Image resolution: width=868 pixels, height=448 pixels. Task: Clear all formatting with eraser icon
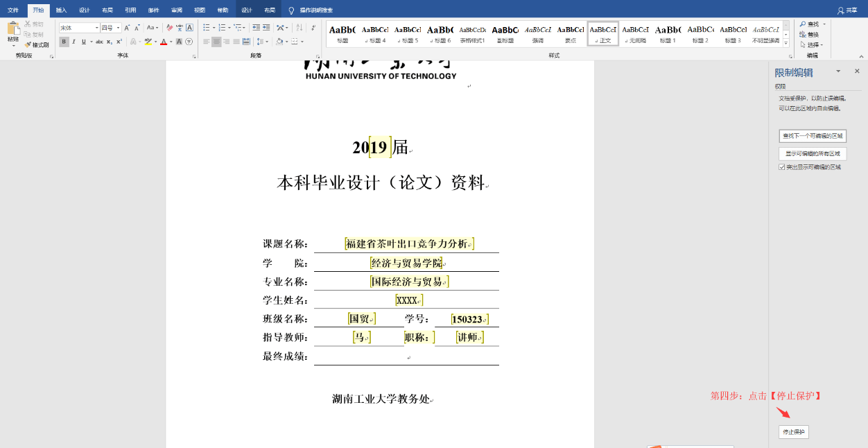(169, 28)
